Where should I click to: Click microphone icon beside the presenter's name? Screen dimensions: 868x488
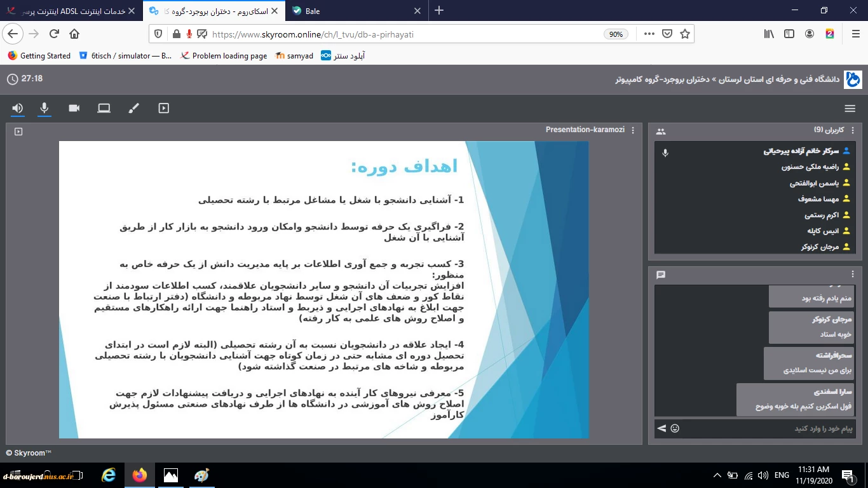[665, 152]
